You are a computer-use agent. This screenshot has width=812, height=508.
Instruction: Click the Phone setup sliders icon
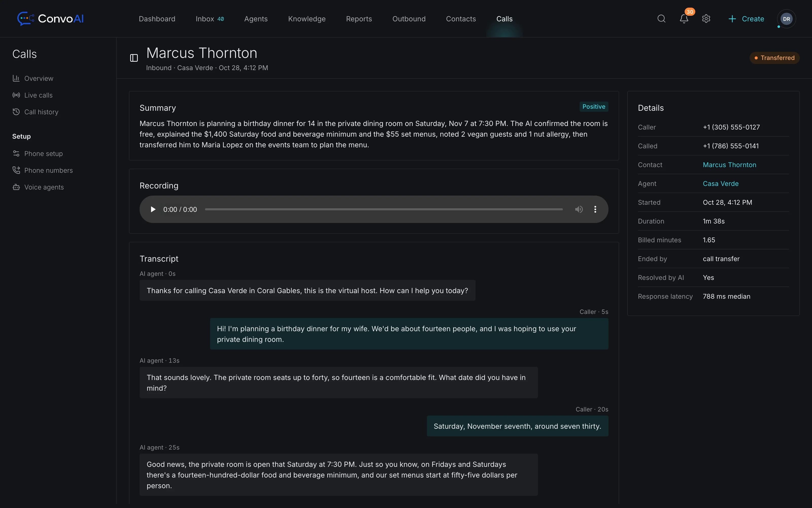pyautogui.click(x=16, y=153)
